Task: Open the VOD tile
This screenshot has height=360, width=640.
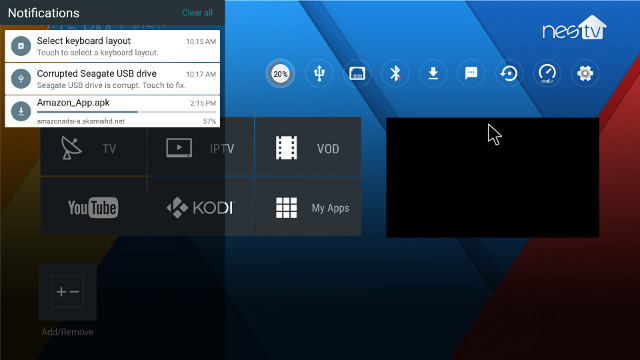Action: pos(308,147)
